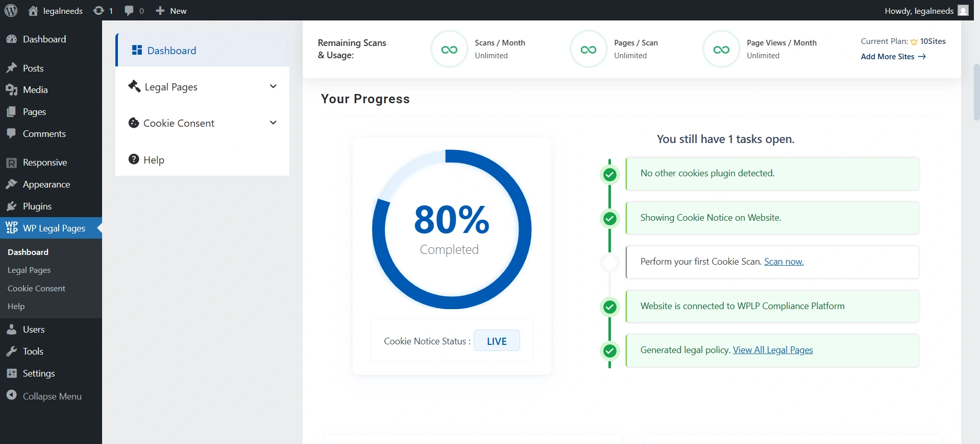Click the Settings icon in sidebar
Viewport: 980px width, 444px height.
11,373
